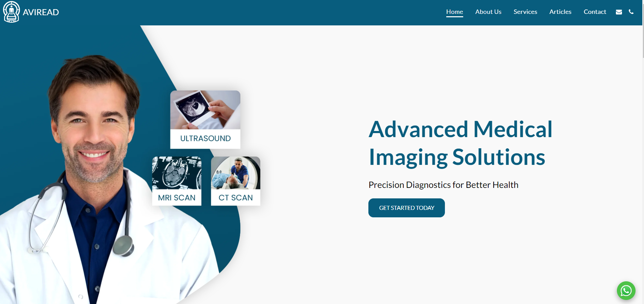Click the MRI SCAN card label
The image size is (644, 304).
tap(177, 198)
